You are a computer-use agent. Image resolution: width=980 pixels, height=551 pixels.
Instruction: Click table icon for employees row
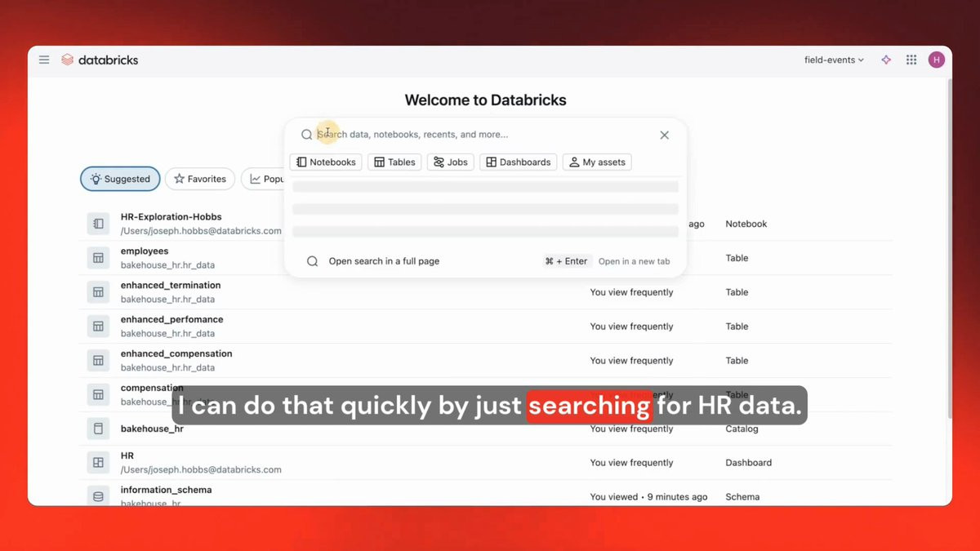(x=98, y=258)
